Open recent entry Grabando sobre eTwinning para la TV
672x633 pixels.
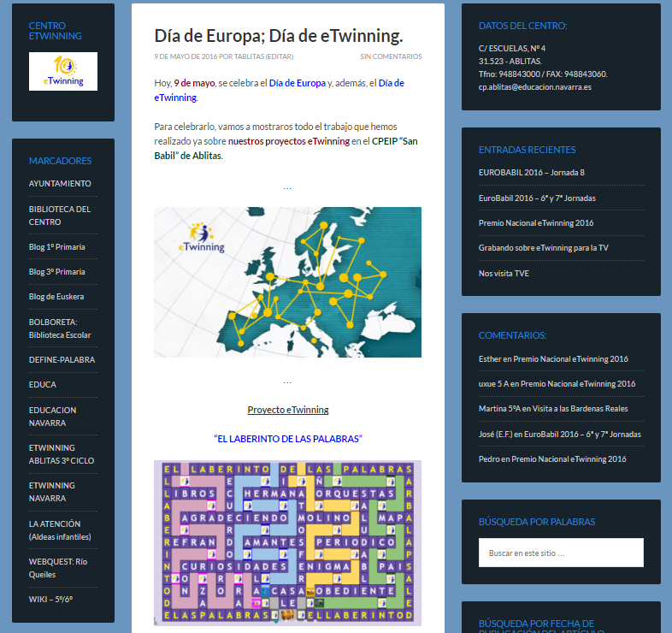point(543,248)
